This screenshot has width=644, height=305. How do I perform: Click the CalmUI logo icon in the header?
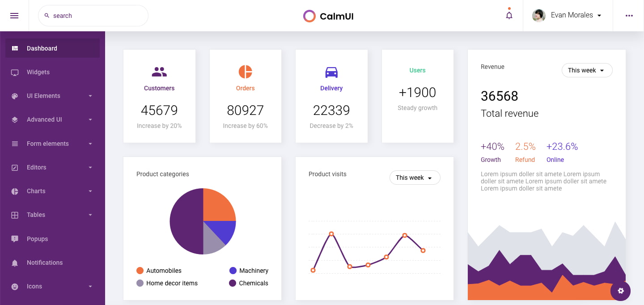click(x=309, y=16)
